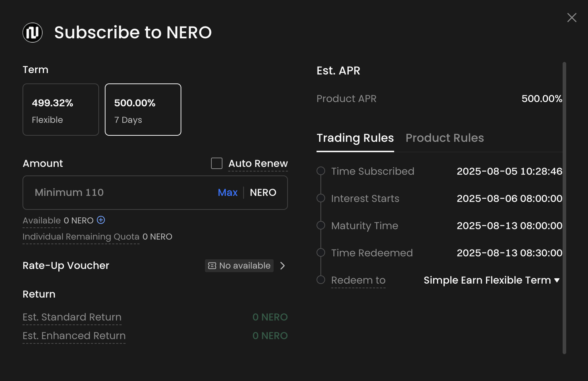This screenshot has height=381, width=588.
Task: Click the Max button
Action: (x=228, y=193)
